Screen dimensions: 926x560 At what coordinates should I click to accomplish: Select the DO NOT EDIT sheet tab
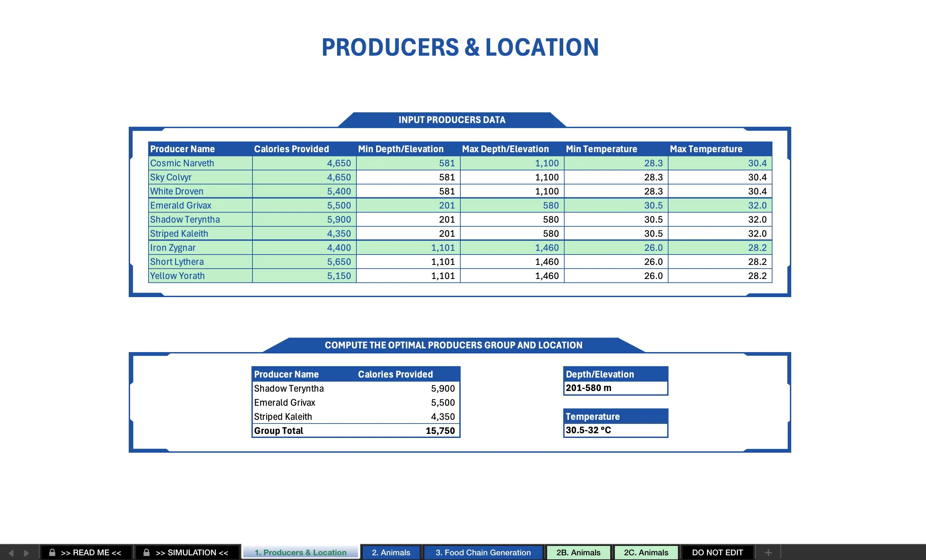(x=717, y=553)
